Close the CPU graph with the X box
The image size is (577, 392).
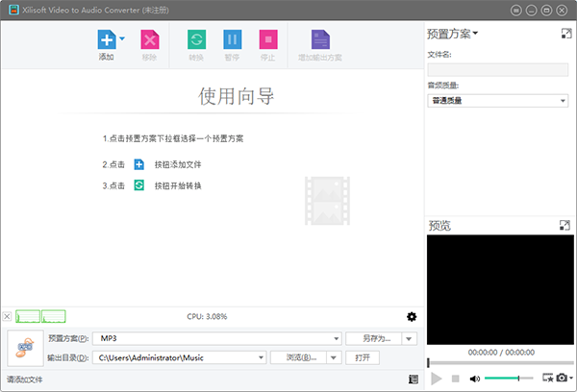pyautogui.click(x=7, y=316)
